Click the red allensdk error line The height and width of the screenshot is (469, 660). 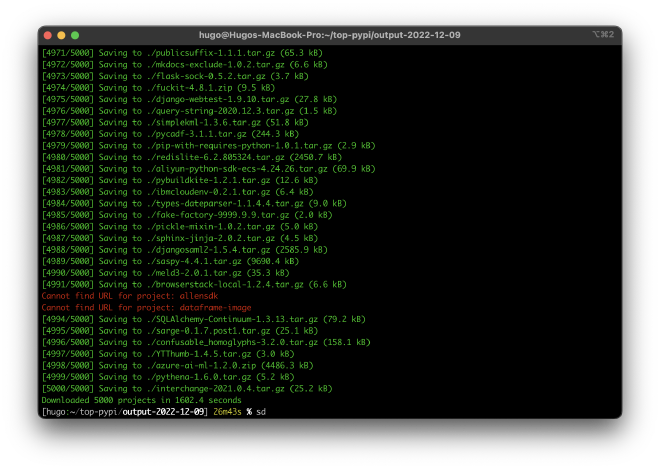tap(130, 296)
